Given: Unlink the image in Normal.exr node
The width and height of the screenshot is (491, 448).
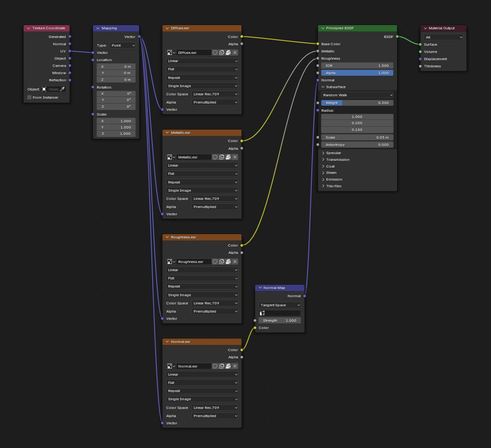Looking at the screenshot, I should tap(235, 366).
